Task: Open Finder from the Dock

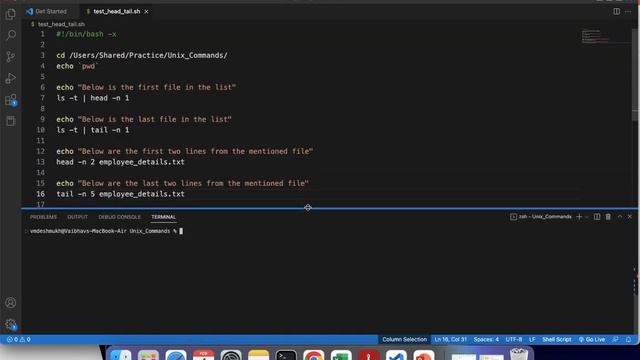Action: (x=121, y=355)
